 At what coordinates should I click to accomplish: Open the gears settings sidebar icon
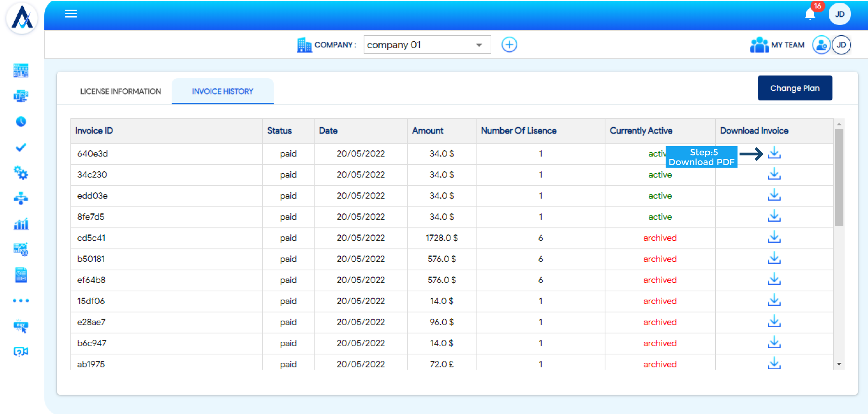(21, 173)
